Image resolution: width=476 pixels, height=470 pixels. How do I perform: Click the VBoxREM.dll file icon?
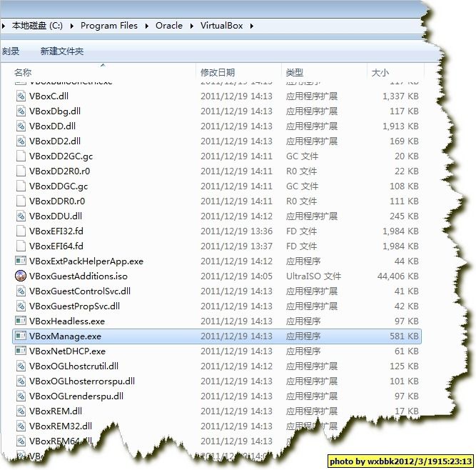pos(21,411)
